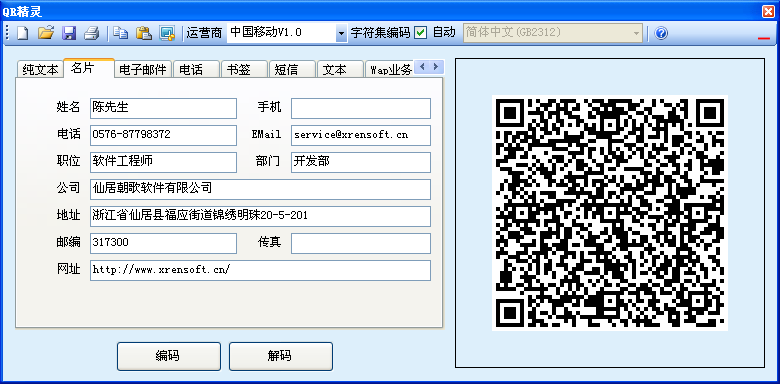
Task: Click the New document toolbar icon
Action: click(x=22, y=33)
